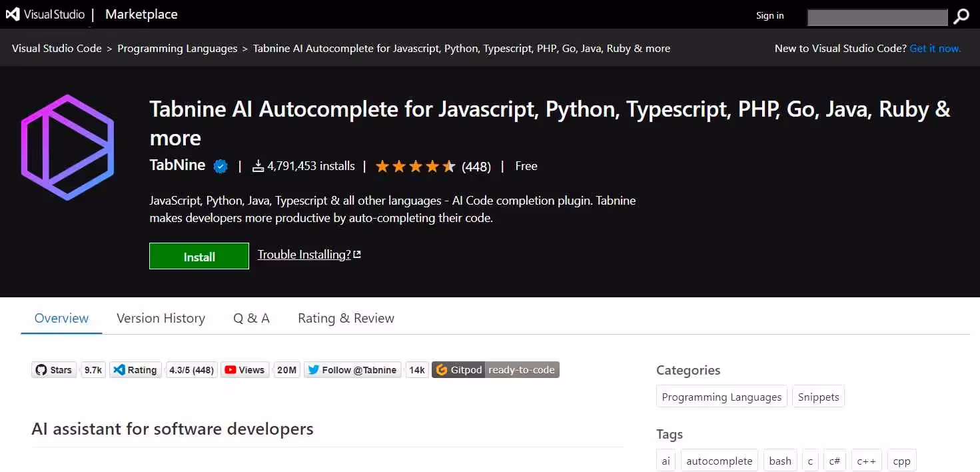Click the 'ai' tag
The width and height of the screenshot is (980, 472).
[x=666, y=461]
